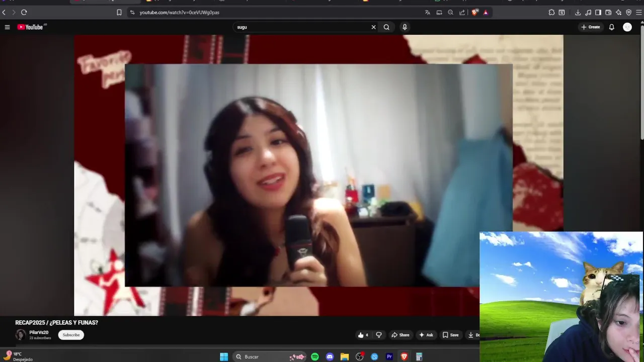Start voice search with the microphone
Screen dimensions: 644x362
coord(405,27)
